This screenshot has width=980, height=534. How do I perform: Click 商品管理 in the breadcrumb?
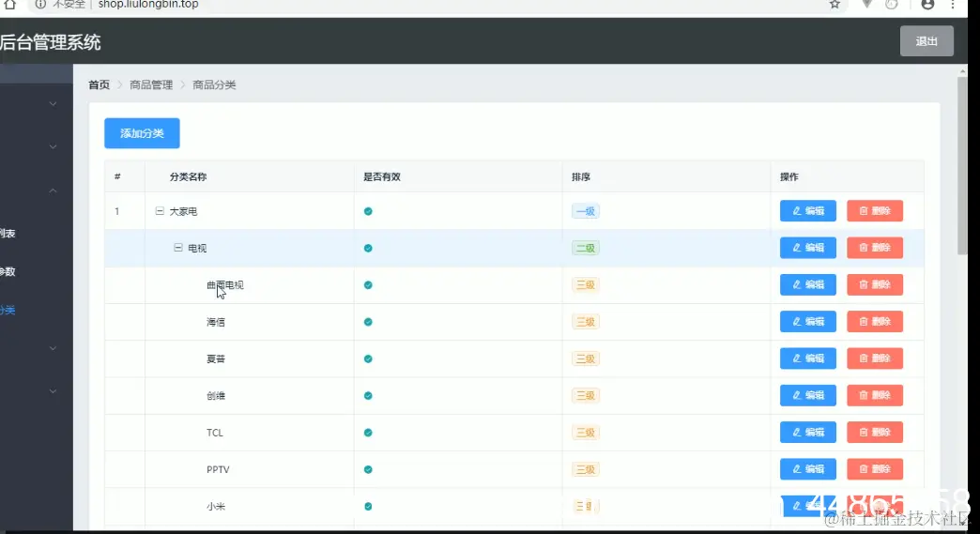point(151,85)
